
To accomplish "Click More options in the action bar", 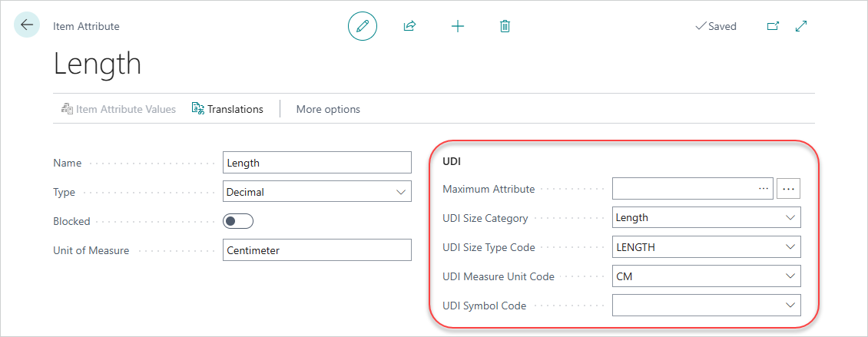I will tap(328, 109).
